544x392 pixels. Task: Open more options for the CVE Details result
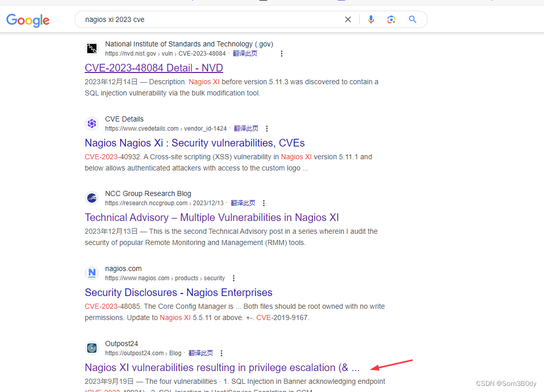(267, 129)
